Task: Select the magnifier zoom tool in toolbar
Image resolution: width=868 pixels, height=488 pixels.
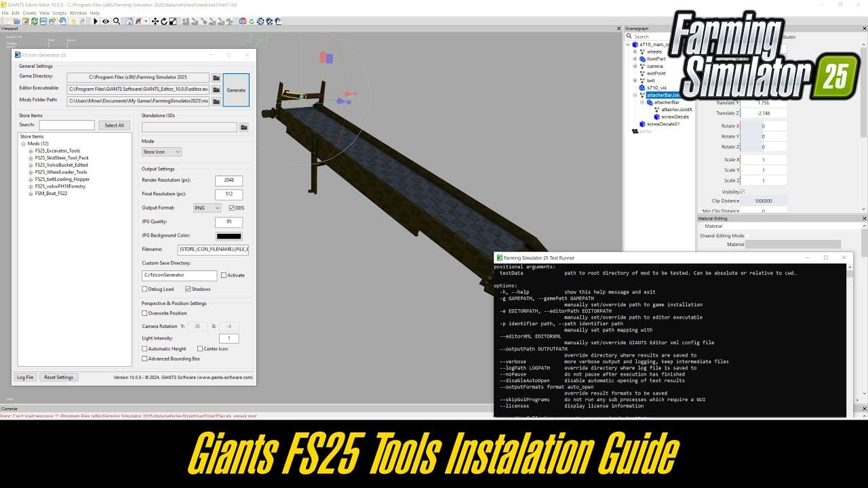Action: pyautogui.click(x=117, y=21)
